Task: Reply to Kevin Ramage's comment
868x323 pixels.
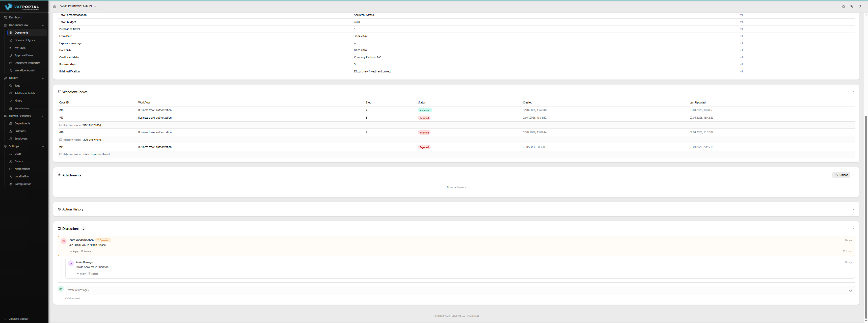Action: click(x=81, y=274)
